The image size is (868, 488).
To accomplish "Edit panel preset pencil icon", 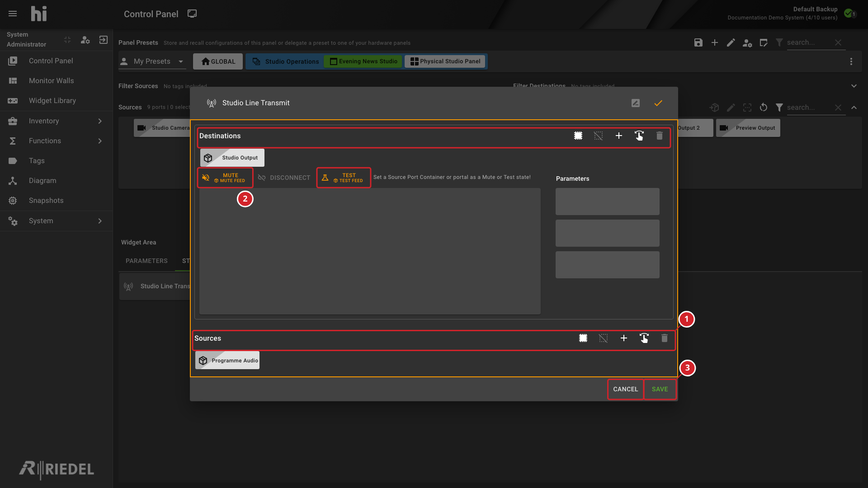I will click(x=731, y=42).
